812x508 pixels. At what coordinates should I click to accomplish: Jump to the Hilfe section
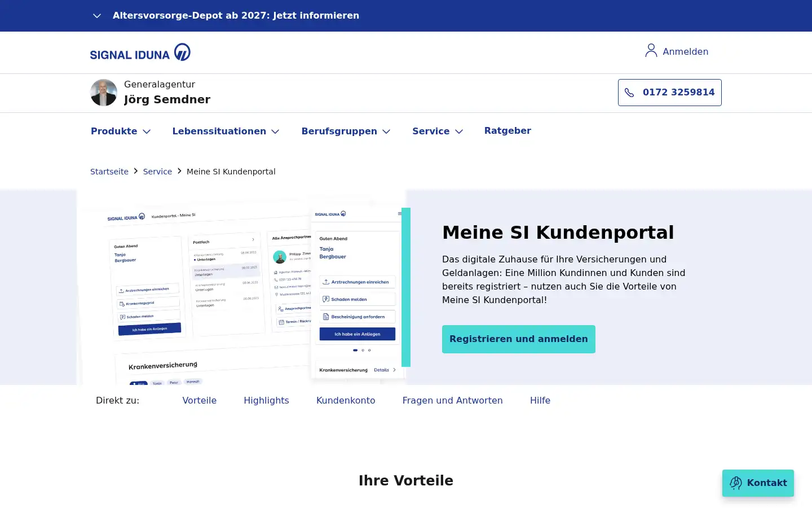[540, 400]
